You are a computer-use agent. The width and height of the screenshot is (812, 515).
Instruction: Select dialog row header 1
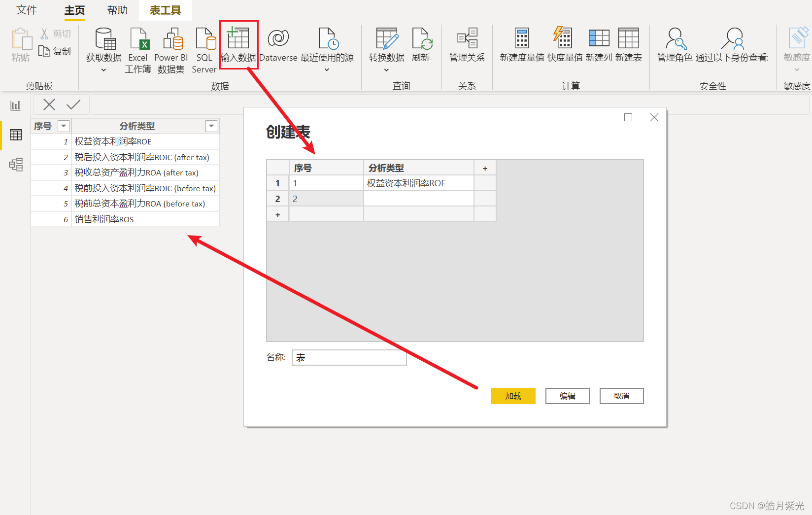point(278,183)
